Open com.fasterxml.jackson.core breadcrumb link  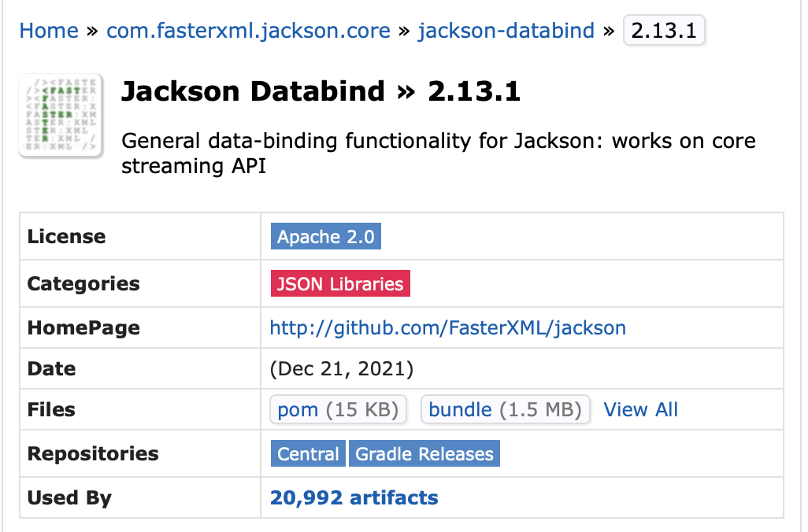pyautogui.click(x=248, y=31)
